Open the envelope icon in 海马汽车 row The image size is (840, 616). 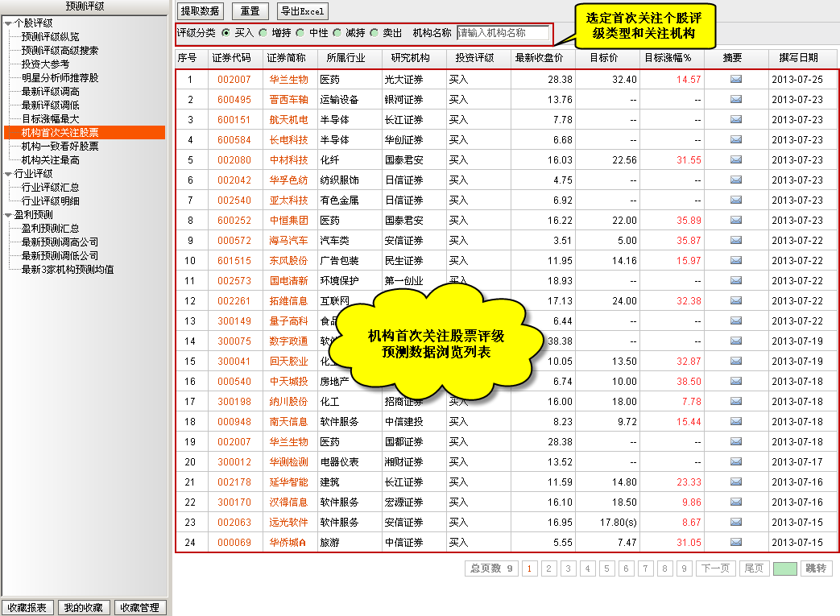coord(736,241)
